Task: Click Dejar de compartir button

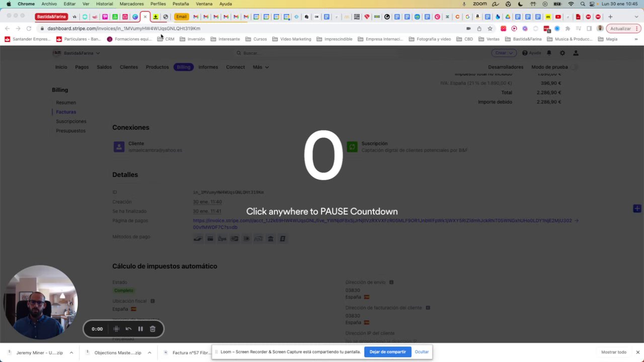Action: [x=387, y=352]
